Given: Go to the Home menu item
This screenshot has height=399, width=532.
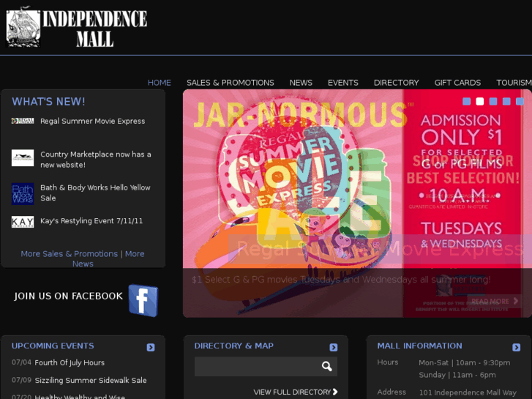Looking at the screenshot, I should click(x=159, y=83).
